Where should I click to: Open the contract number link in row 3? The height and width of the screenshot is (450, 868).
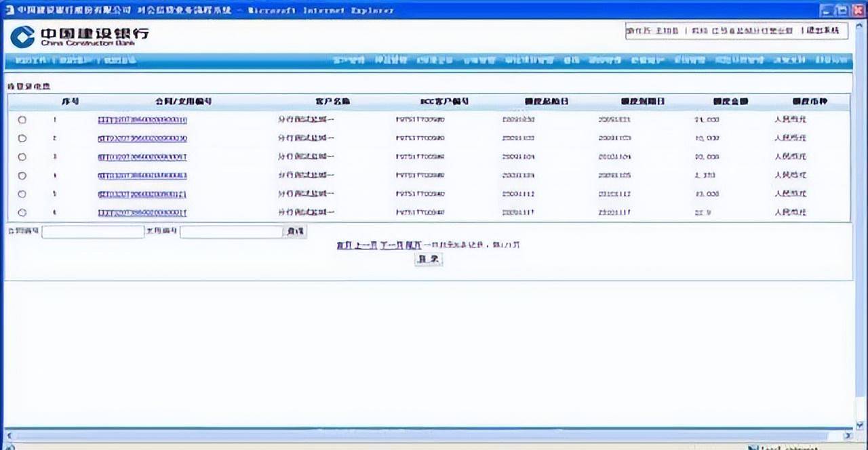[142, 157]
